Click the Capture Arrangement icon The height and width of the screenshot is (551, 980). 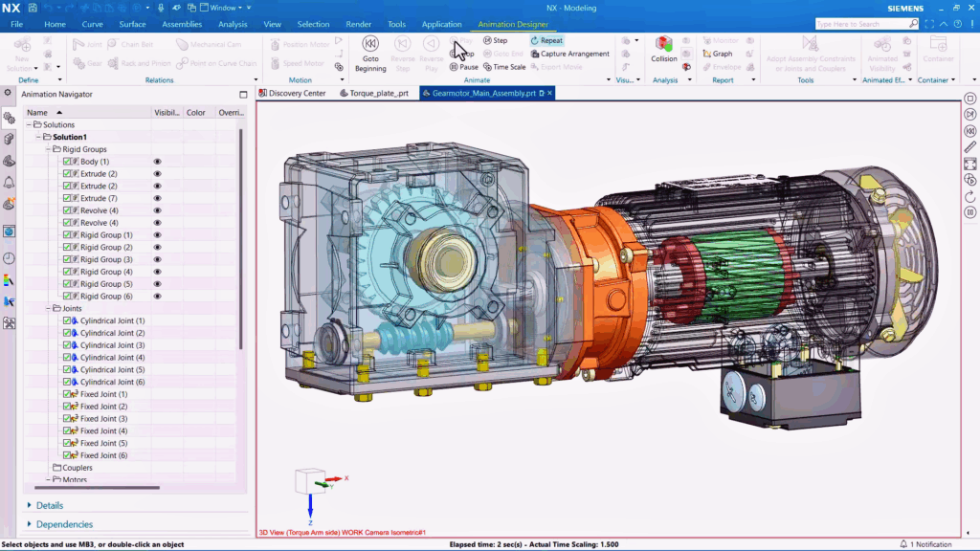534,54
